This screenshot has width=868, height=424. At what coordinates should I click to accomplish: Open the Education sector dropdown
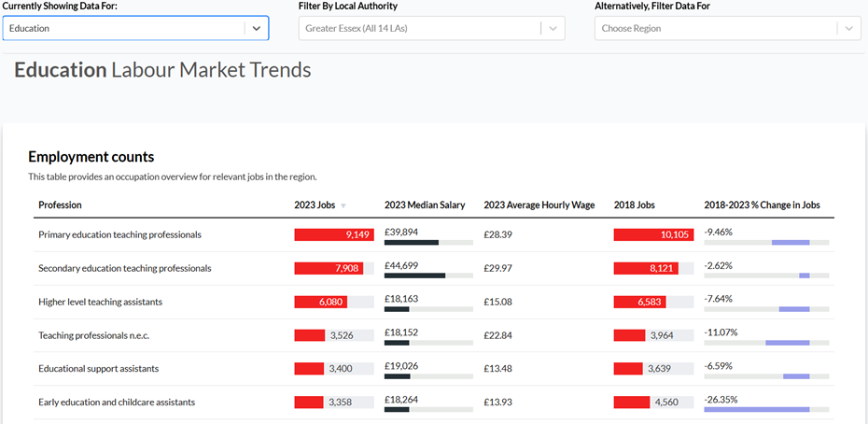(x=126, y=28)
